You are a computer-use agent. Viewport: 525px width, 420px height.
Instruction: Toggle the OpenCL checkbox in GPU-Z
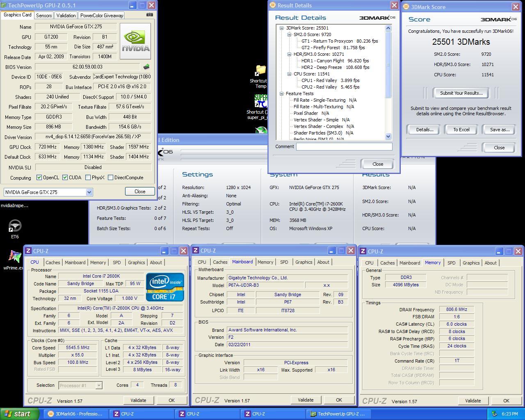pos(39,178)
